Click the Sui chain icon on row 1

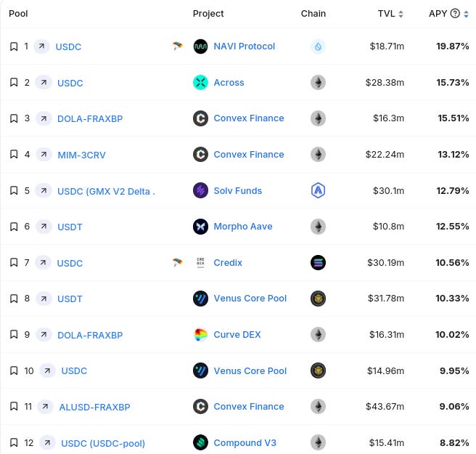(x=318, y=46)
